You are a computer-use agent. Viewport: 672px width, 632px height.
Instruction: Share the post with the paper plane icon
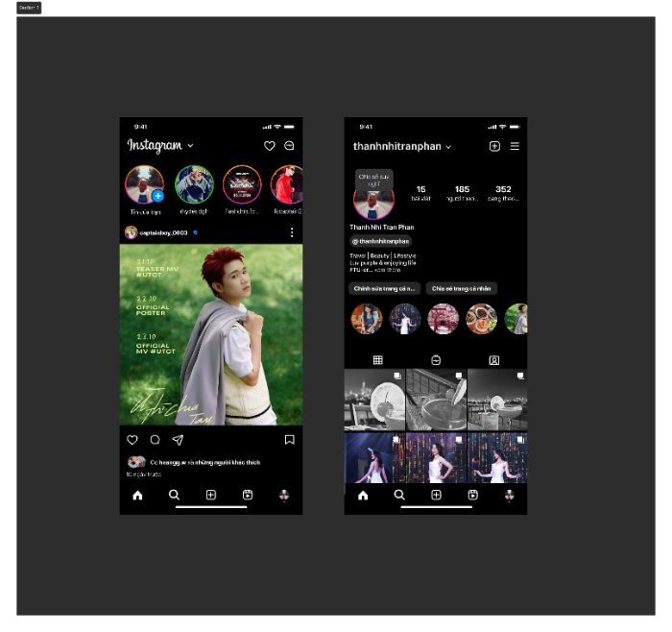click(x=178, y=440)
